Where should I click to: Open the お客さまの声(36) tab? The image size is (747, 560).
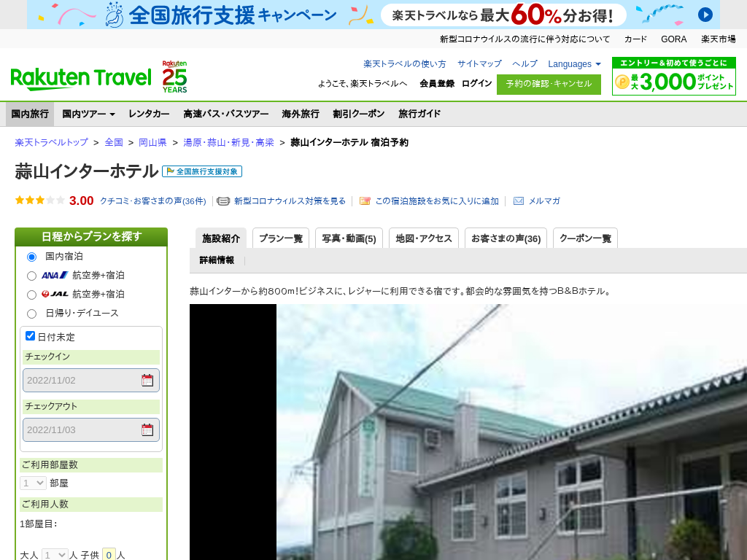click(506, 238)
